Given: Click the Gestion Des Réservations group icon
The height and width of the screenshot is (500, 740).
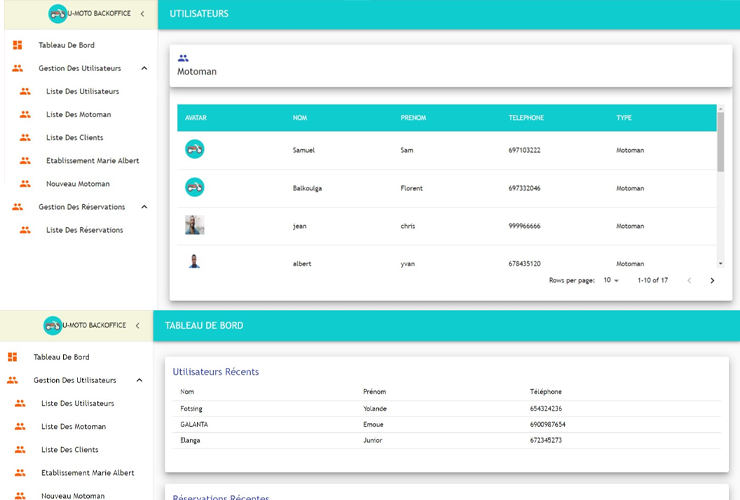Looking at the screenshot, I should tap(17, 207).
